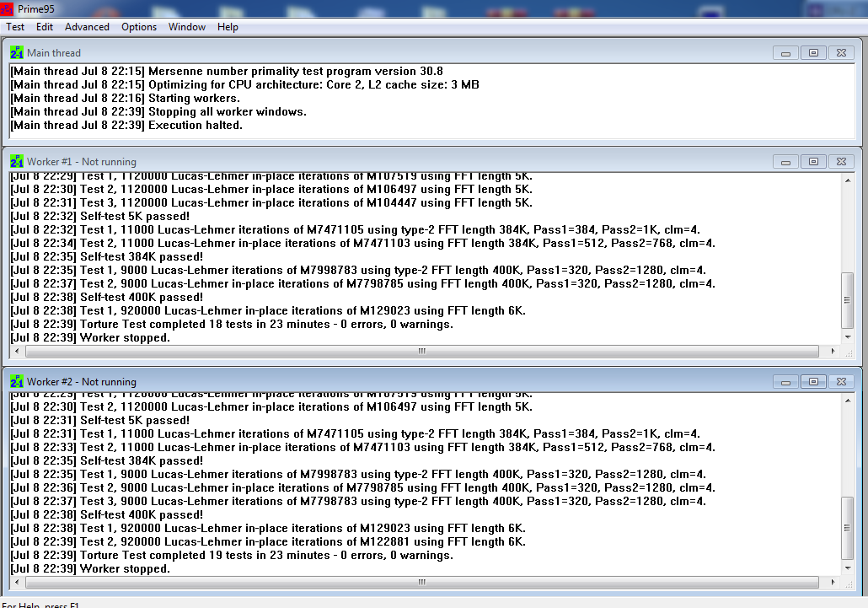Viewport: 868px width, 608px height.
Task: Minimize the Main thread window
Action: (785, 53)
